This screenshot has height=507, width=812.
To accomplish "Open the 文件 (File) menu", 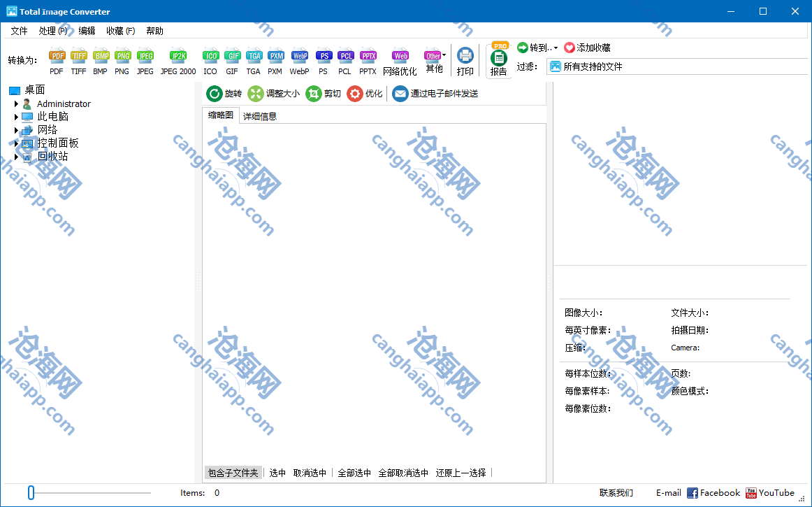I will point(19,31).
